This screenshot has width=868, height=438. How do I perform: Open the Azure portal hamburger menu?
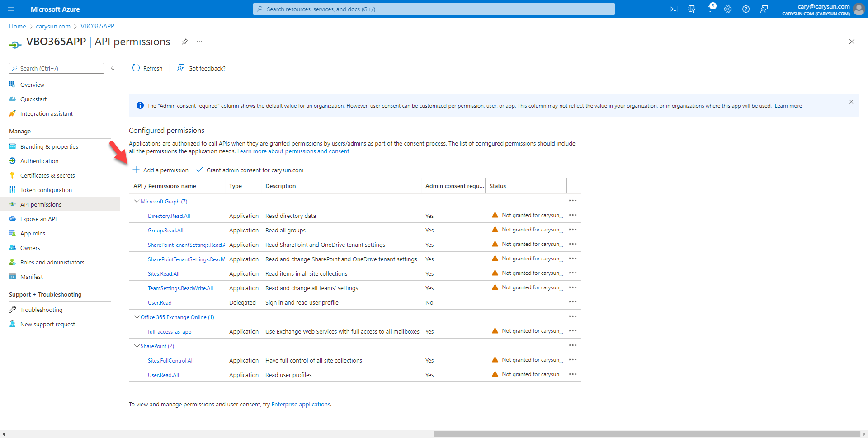pyautogui.click(x=11, y=9)
